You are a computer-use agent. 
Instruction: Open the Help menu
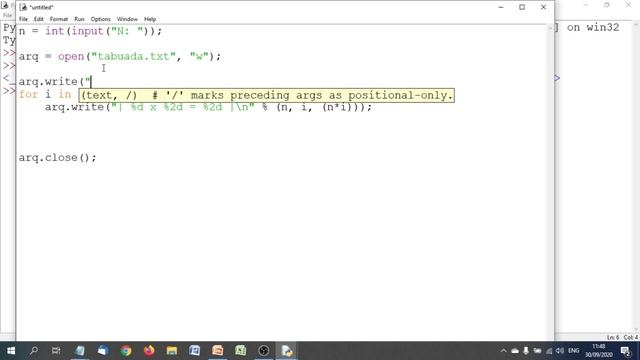(x=150, y=19)
